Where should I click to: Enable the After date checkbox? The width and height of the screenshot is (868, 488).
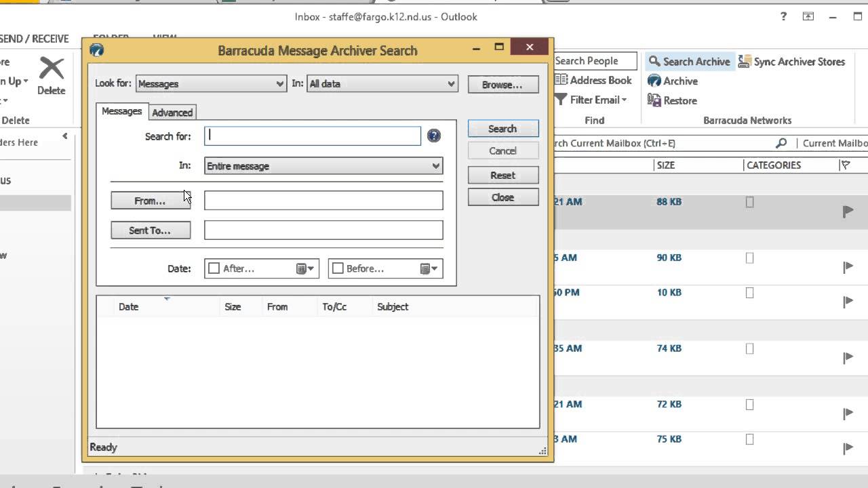click(x=214, y=268)
